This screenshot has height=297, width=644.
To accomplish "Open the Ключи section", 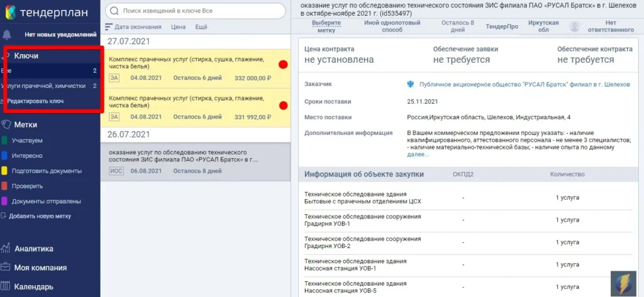I will [26, 56].
